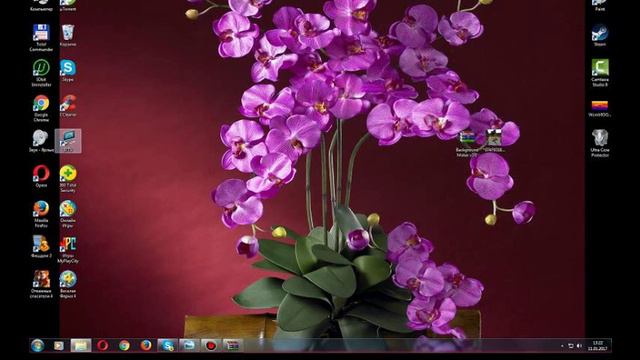The image size is (640, 360).
Task: Switch to Skype from the taskbar
Action: [167, 345]
